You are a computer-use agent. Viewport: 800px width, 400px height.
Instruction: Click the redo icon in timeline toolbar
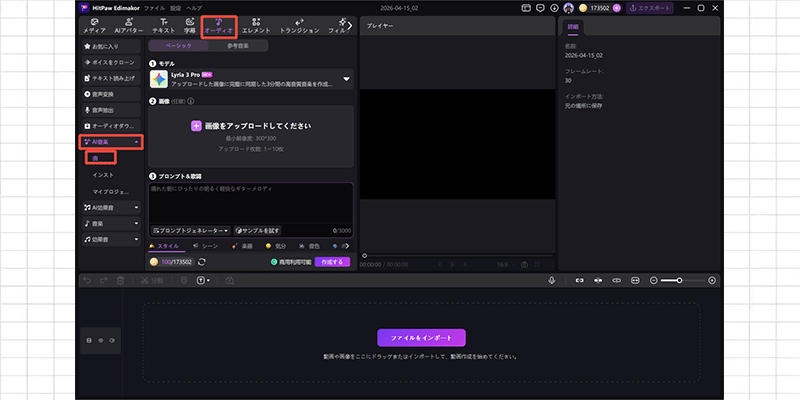coord(104,280)
